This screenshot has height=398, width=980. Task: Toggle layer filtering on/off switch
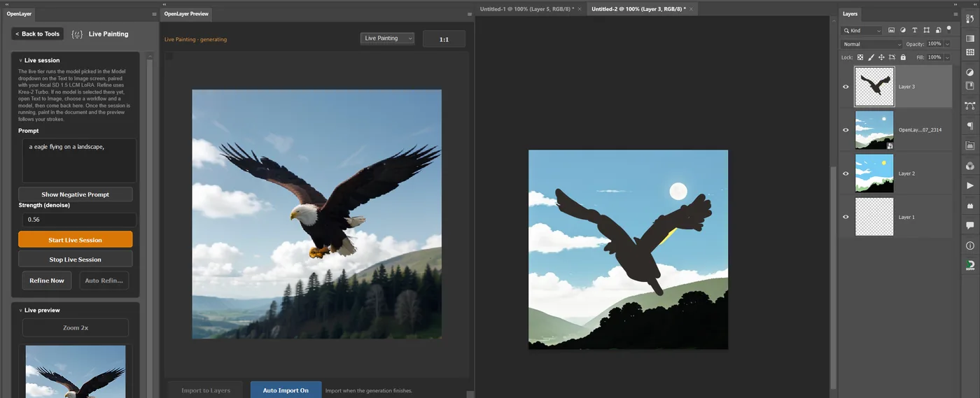(949, 29)
